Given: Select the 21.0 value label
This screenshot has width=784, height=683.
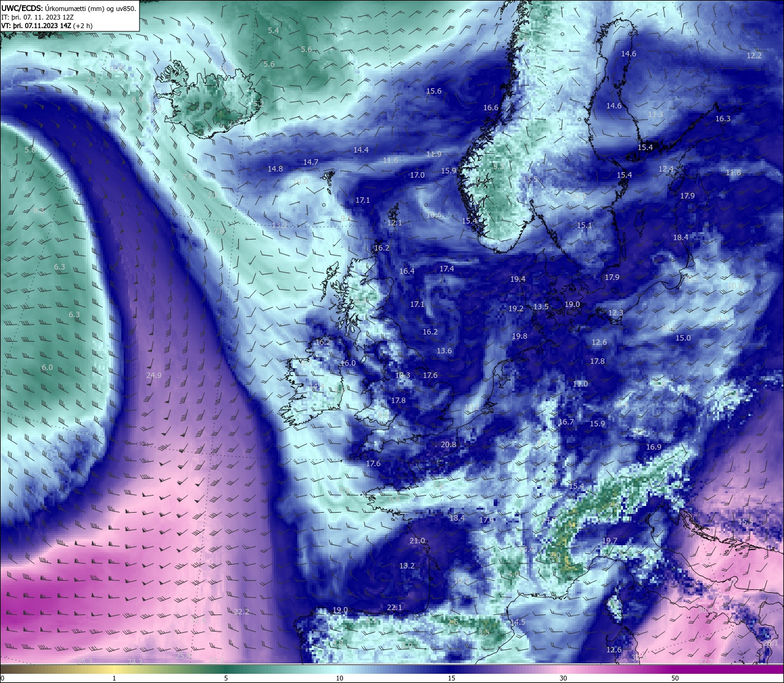Looking at the screenshot, I should coord(417,541).
